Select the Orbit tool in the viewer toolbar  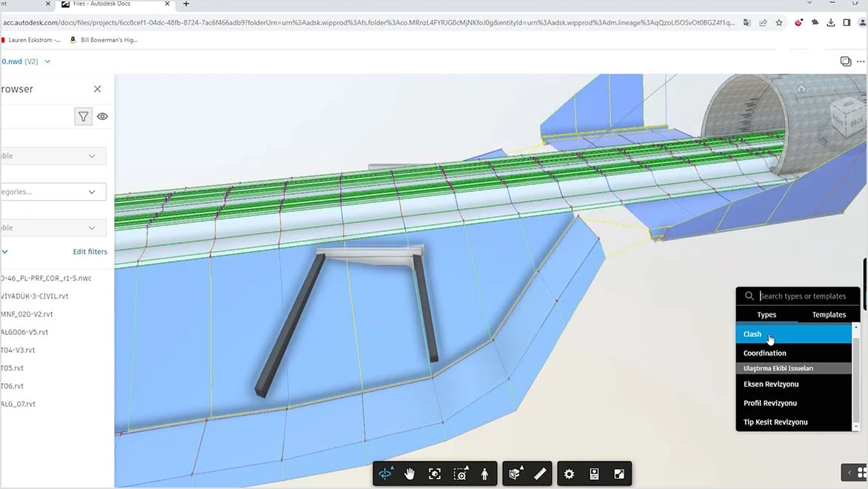(385, 473)
